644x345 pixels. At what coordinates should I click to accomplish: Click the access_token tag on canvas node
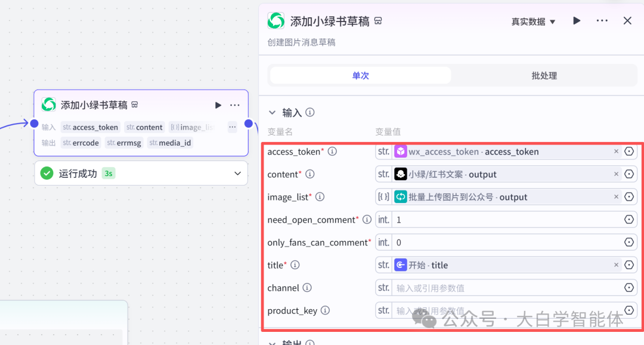(x=91, y=127)
